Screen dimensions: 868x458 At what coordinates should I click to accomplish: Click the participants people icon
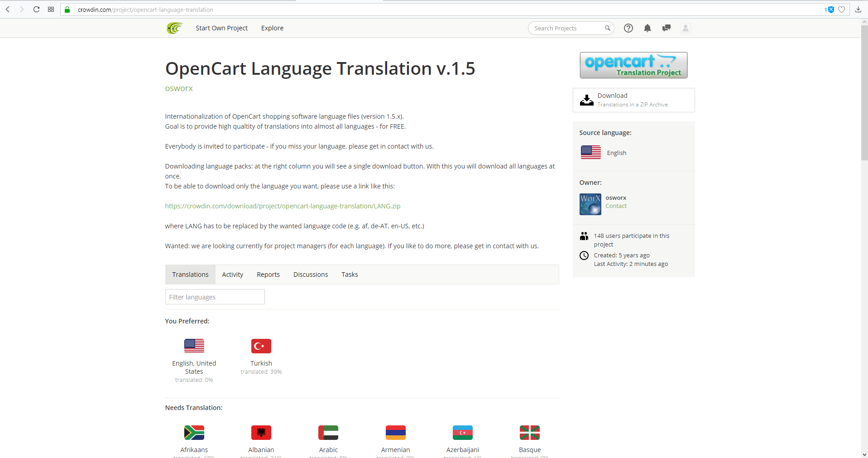click(x=584, y=236)
